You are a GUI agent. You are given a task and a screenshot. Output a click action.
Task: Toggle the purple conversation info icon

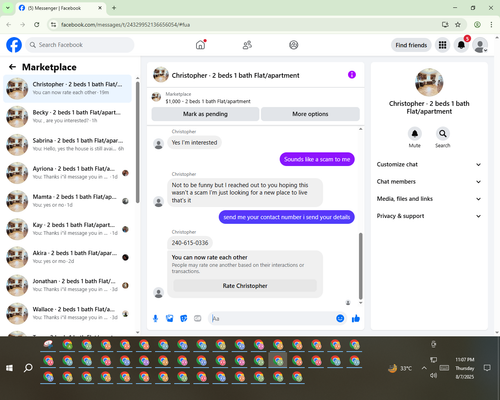click(x=352, y=75)
